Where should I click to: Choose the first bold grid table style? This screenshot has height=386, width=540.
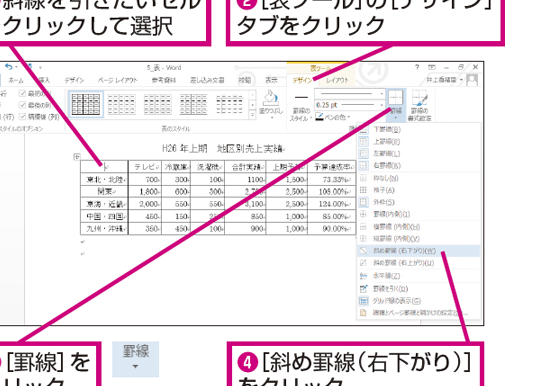click(86, 104)
